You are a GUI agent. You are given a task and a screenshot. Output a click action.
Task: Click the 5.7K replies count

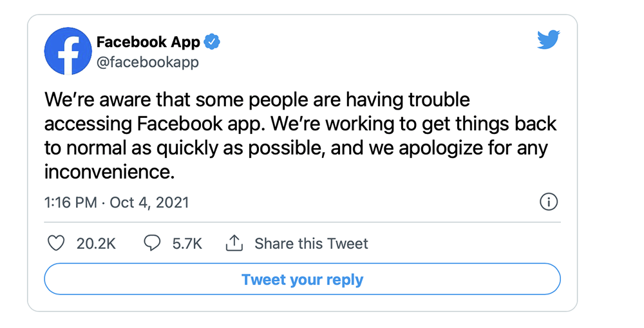tap(187, 244)
